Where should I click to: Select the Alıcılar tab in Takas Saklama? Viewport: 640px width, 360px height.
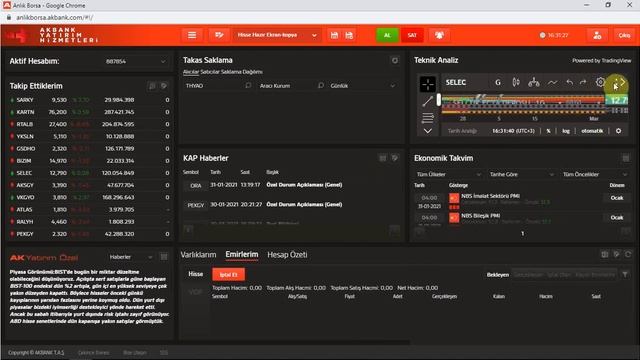click(191, 72)
